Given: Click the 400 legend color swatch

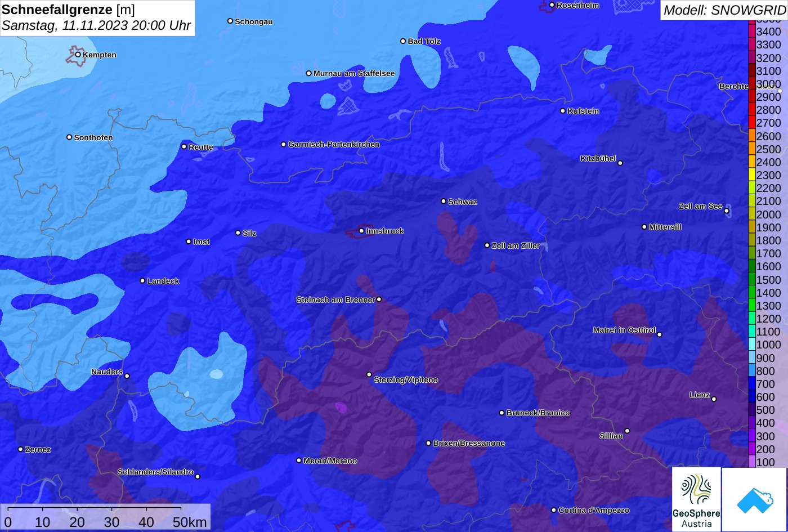Looking at the screenshot, I should [751, 423].
